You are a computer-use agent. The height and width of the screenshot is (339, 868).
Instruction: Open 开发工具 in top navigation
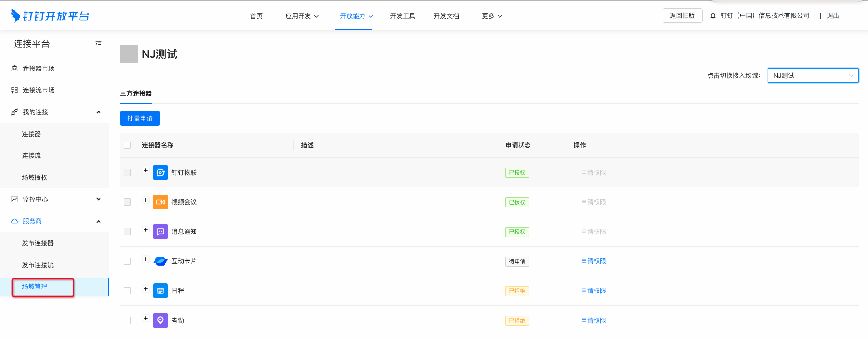(403, 16)
